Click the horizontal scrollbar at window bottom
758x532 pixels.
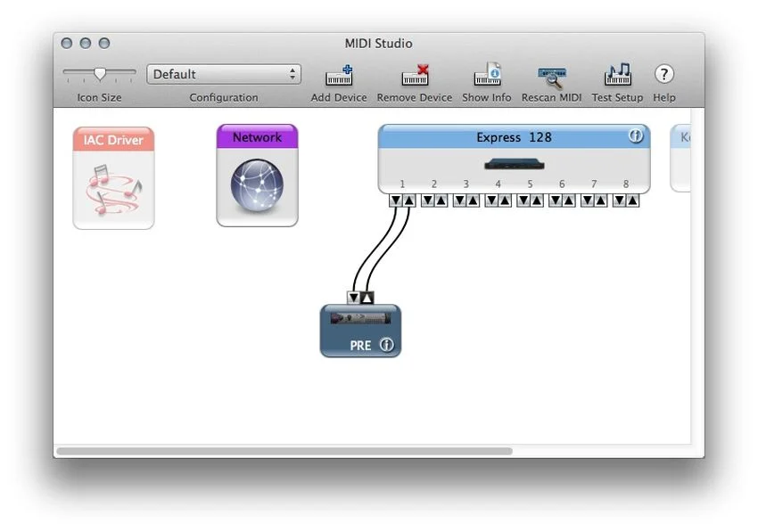pos(284,451)
